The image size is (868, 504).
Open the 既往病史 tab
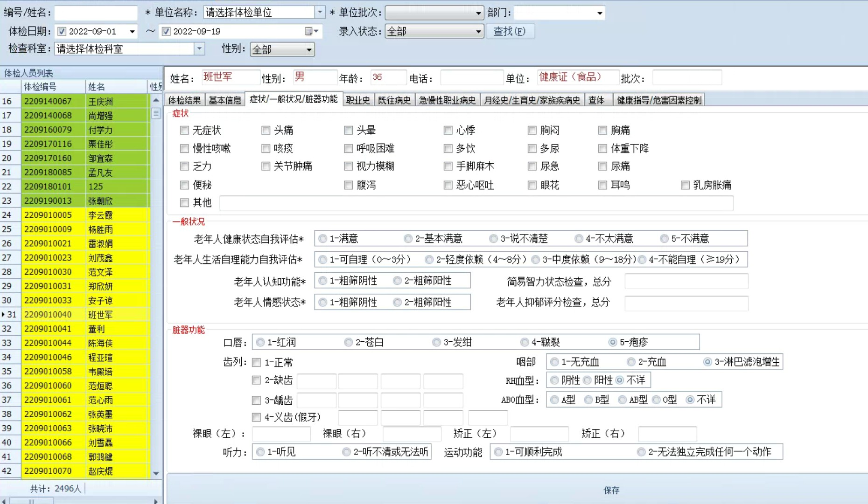(x=394, y=100)
